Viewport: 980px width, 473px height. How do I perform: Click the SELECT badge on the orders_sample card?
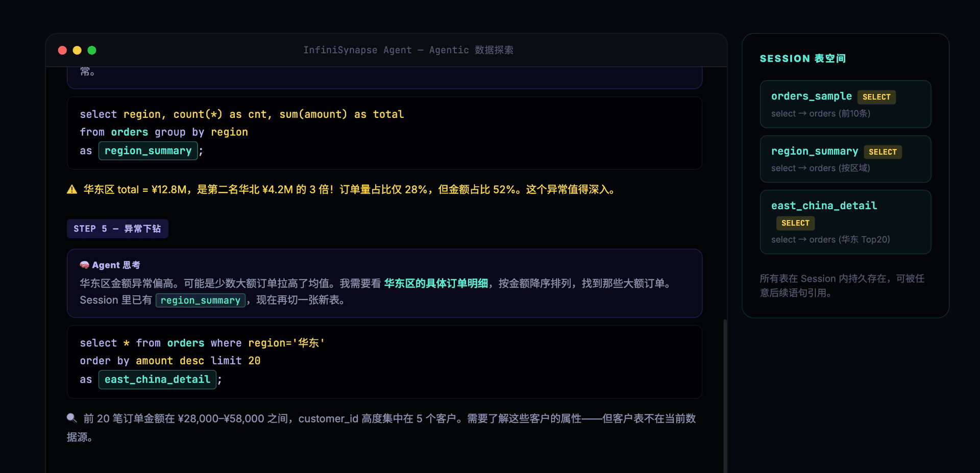point(876,97)
